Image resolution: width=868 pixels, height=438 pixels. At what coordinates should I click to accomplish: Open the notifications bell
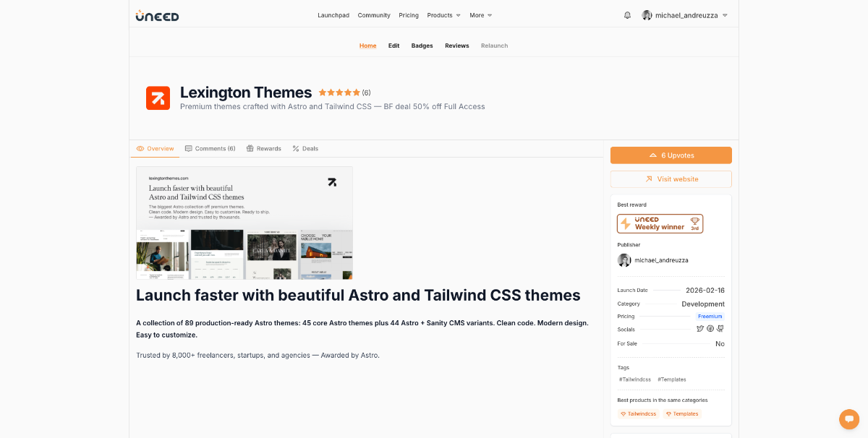(627, 15)
